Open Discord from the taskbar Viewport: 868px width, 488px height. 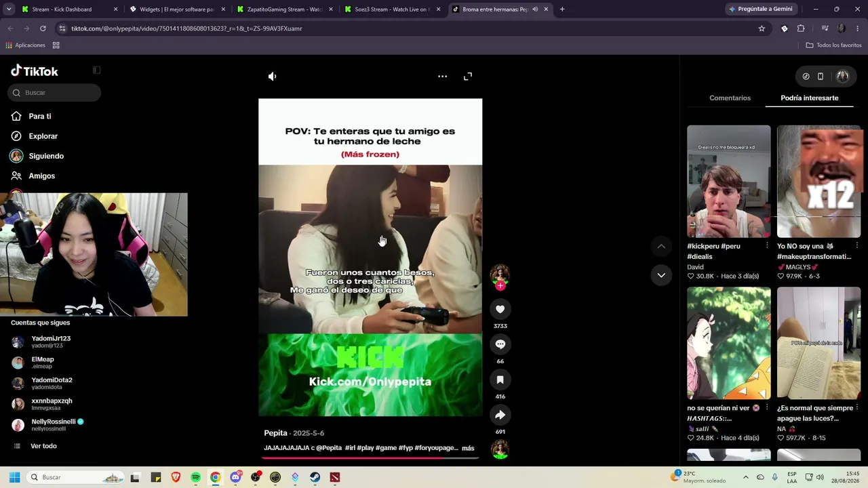[235, 477]
